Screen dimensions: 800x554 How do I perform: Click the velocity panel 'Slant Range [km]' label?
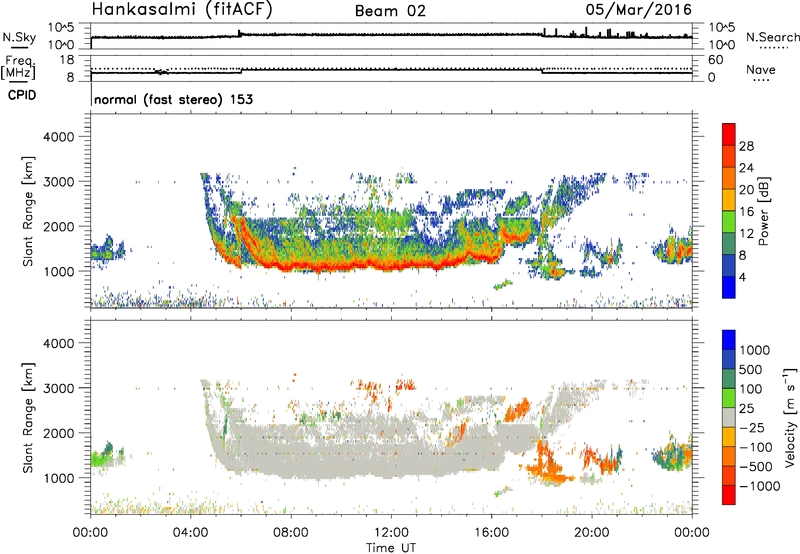point(28,418)
